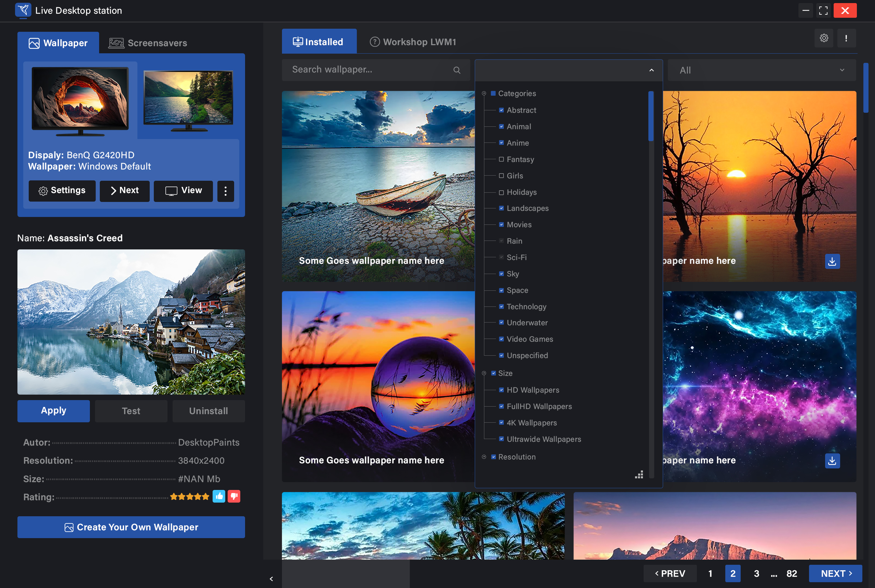Uncheck 4K Wallpapers size filter
This screenshot has width=875, height=588.
pos(501,423)
